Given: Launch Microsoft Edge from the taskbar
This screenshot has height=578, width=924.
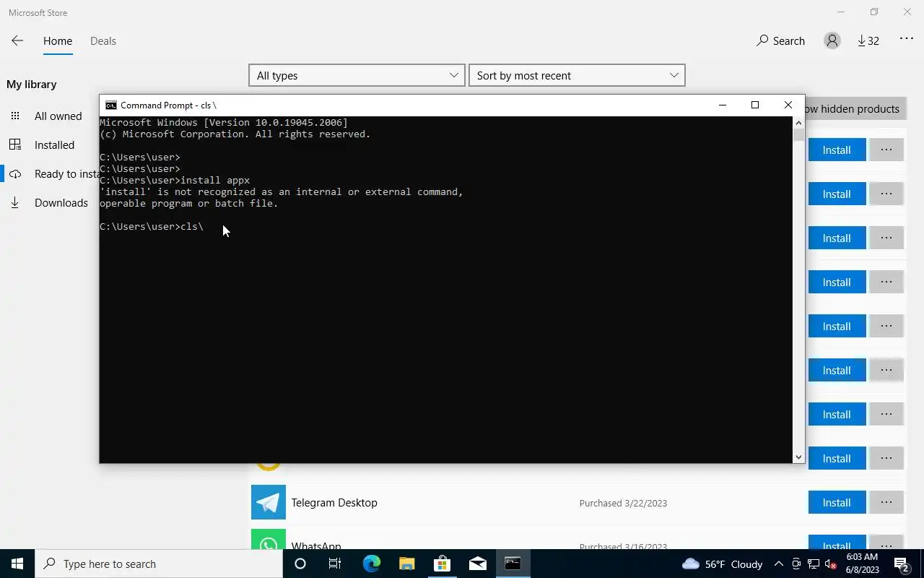Looking at the screenshot, I should (x=371, y=564).
